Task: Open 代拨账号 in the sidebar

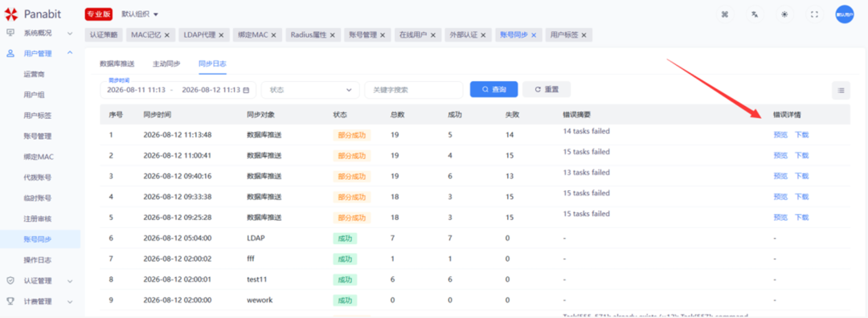Action: point(38,177)
